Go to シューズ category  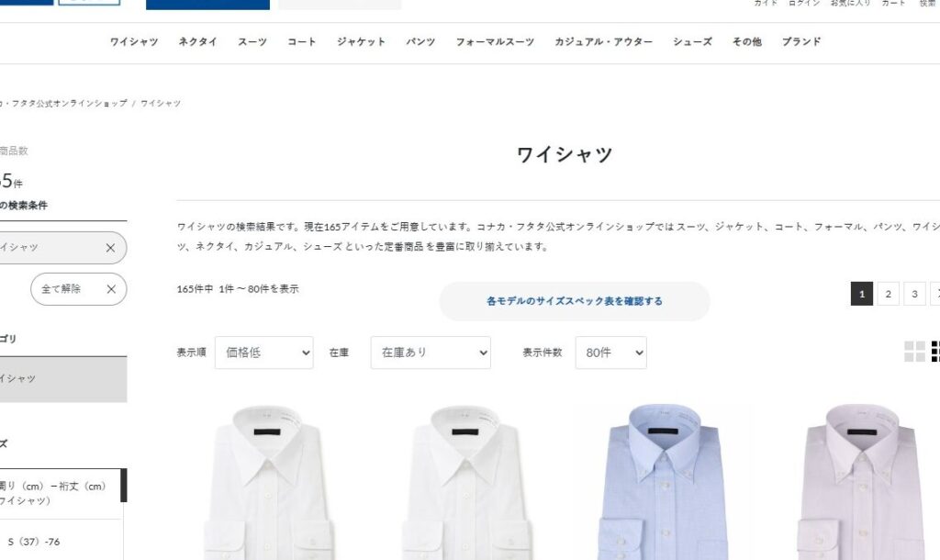692,42
